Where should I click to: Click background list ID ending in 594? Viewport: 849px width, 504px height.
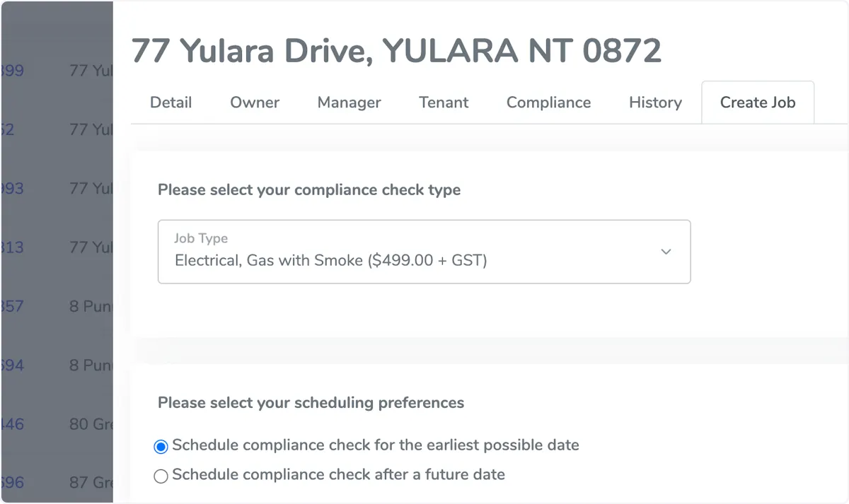13,365
